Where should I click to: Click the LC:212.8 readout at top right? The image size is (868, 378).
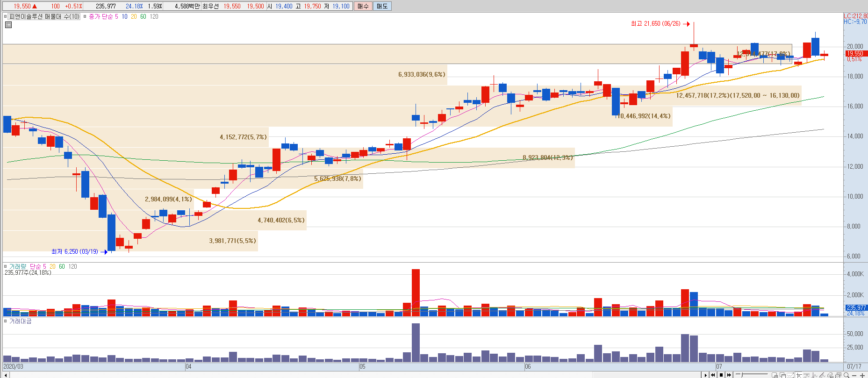855,16
